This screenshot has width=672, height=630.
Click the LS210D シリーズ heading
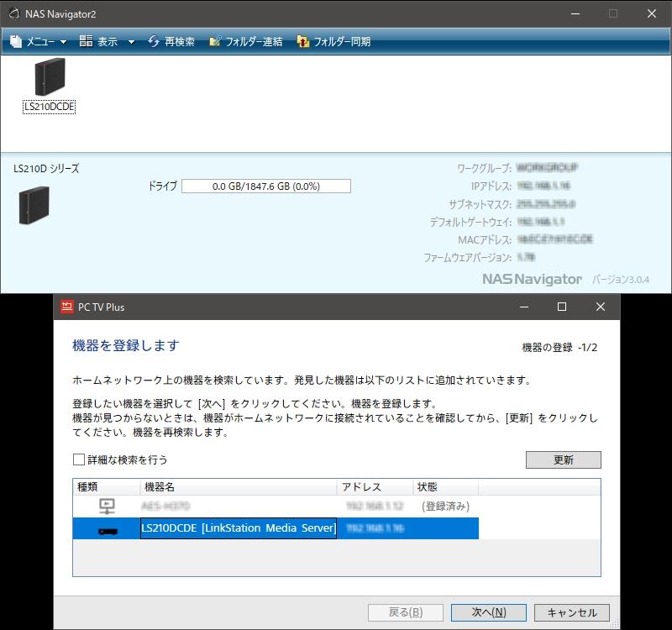tap(46, 169)
